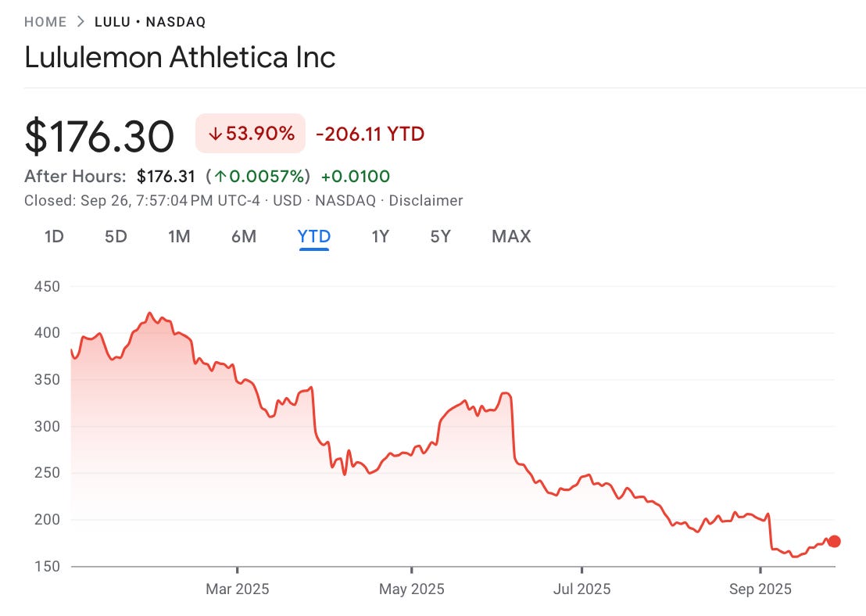The image size is (866, 616).
Task: Click the LULU · NASDAQ breadcrumb entry
Action: pos(150,22)
